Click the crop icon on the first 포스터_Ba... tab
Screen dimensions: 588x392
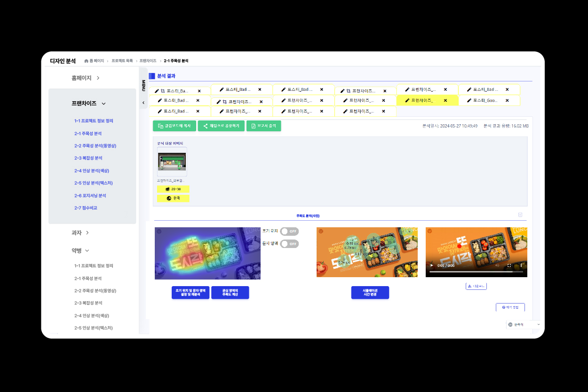click(x=163, y=91)
